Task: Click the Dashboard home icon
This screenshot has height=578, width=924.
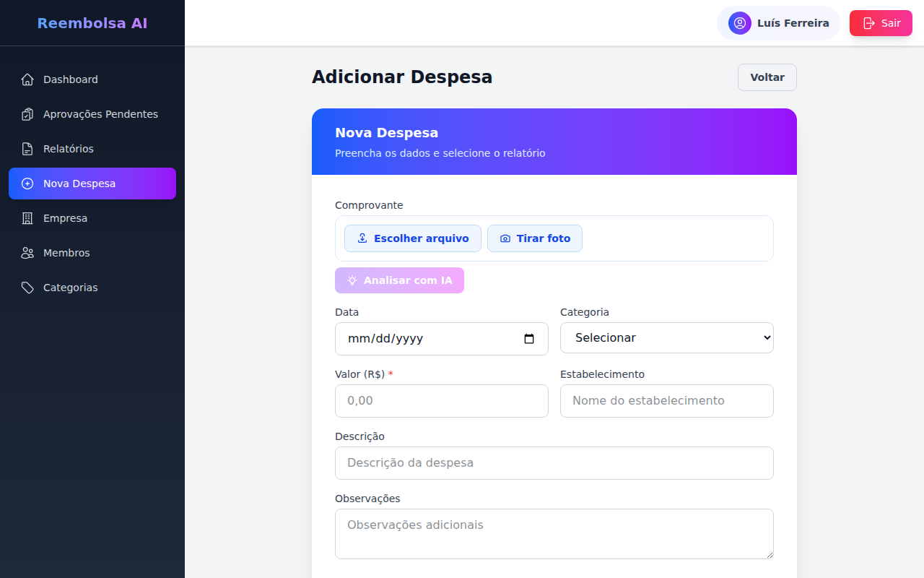Action: [27, 79]
